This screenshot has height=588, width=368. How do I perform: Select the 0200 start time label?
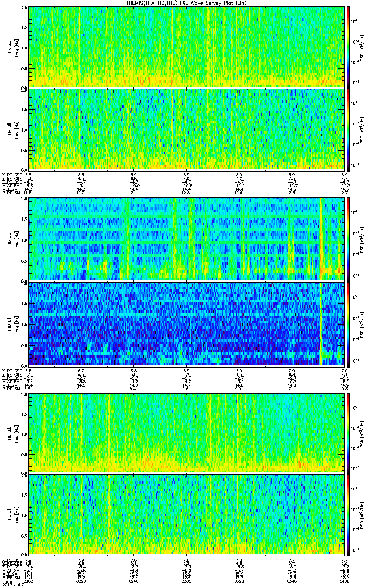(28, 580)
